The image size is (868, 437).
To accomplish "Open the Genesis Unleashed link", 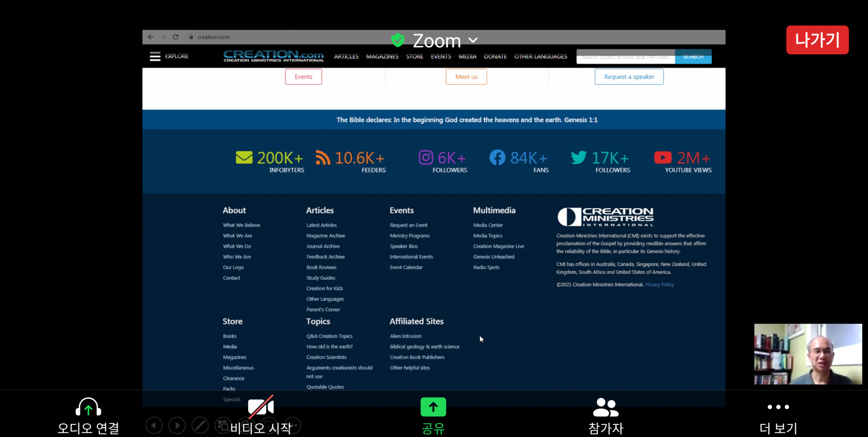I will pyautogui.click(x=494, y=257).
